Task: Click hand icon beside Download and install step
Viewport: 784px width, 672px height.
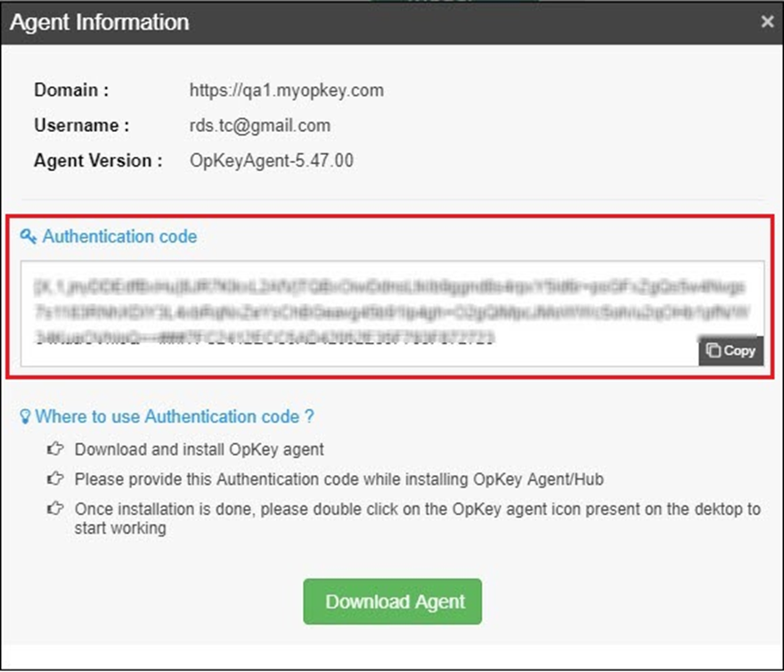Action: click(55, 450)
